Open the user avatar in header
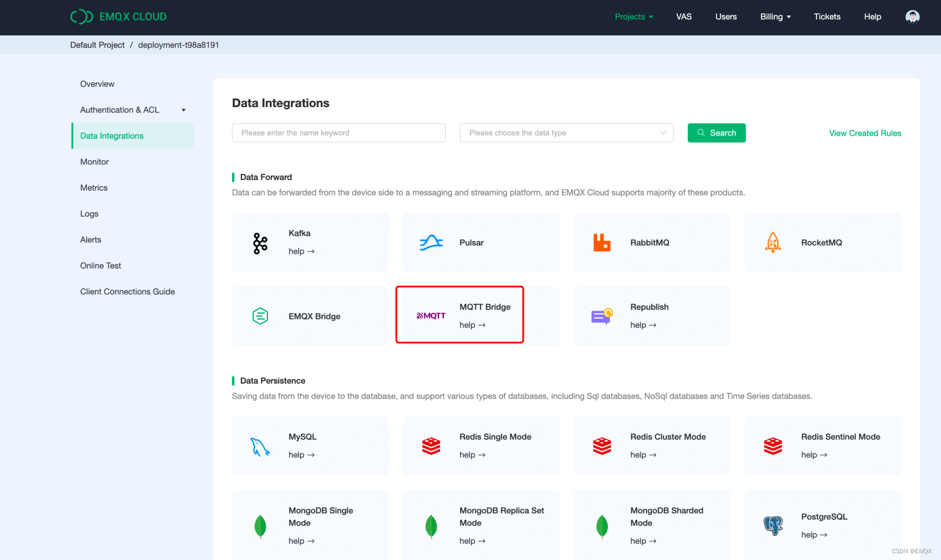The image size is (941, 560). point(912,17)
